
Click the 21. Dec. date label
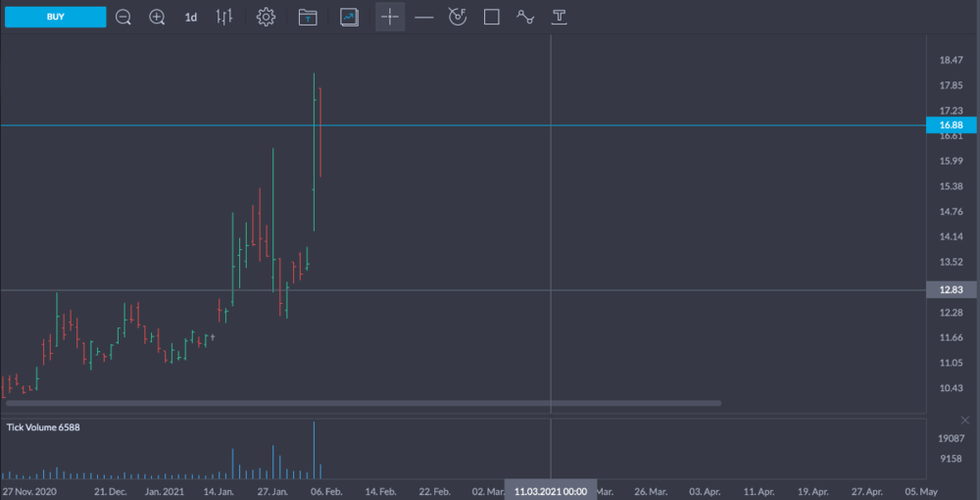[110, 492]
